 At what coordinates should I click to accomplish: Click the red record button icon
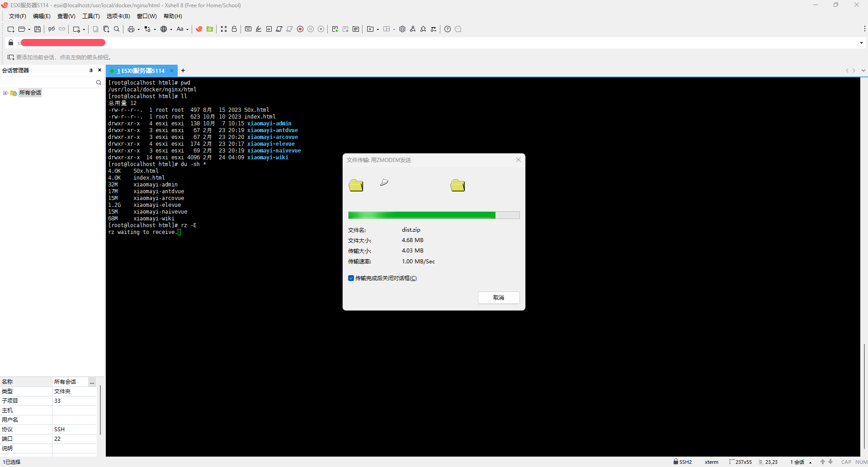tap(300, 29)
